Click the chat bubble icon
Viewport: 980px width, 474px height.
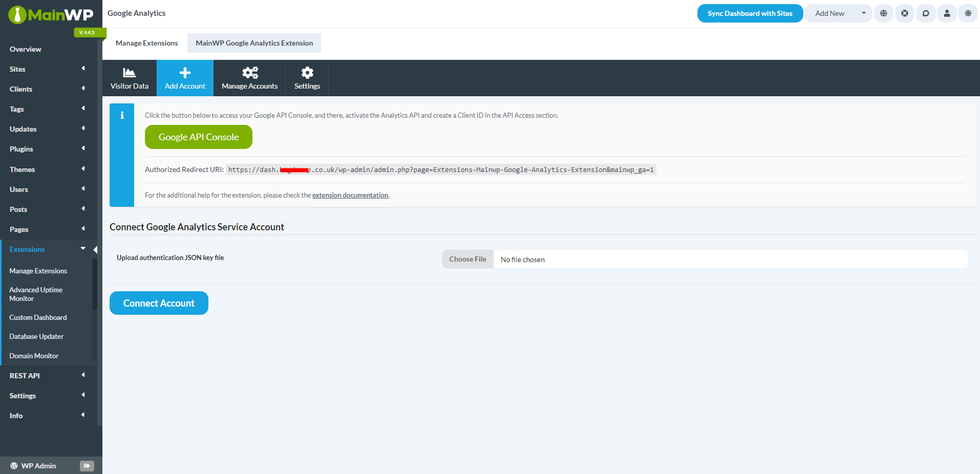pyautogui.click(x=926, y=13)
